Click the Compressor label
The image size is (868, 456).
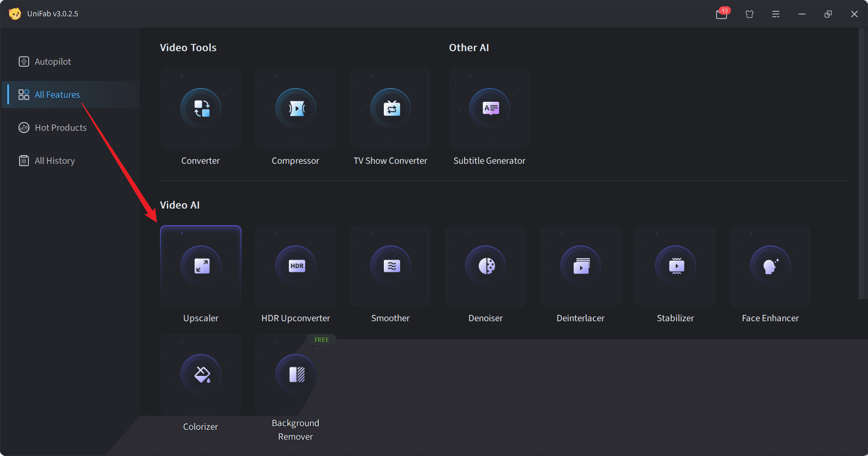coord(296,161)
